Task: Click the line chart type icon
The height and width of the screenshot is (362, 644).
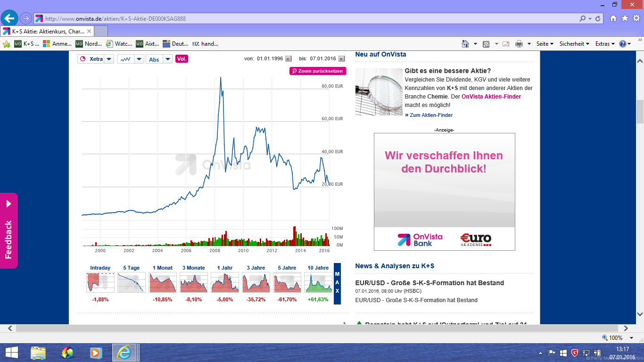Action: pos(125,59)
